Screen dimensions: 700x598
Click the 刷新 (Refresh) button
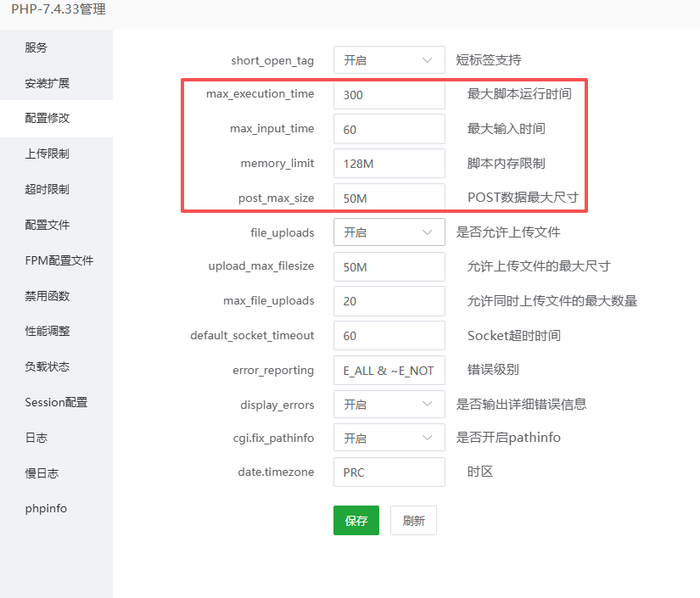click(412, 520)
